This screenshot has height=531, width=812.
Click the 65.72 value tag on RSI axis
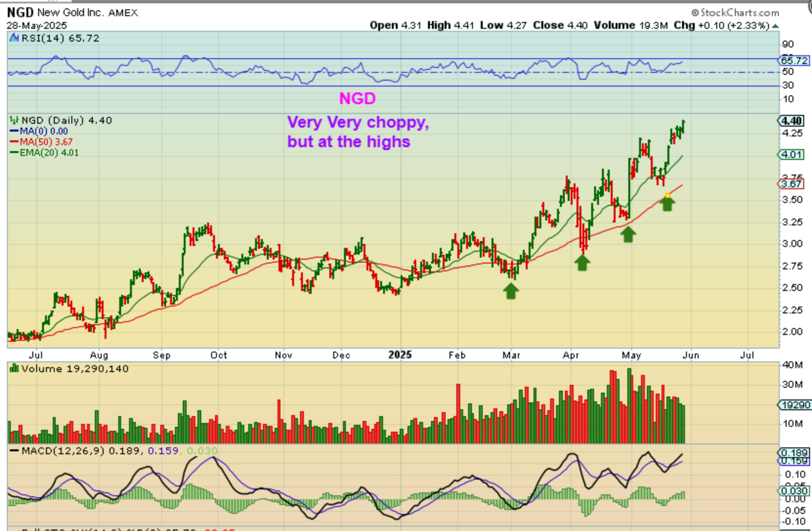tap(794, 61)
